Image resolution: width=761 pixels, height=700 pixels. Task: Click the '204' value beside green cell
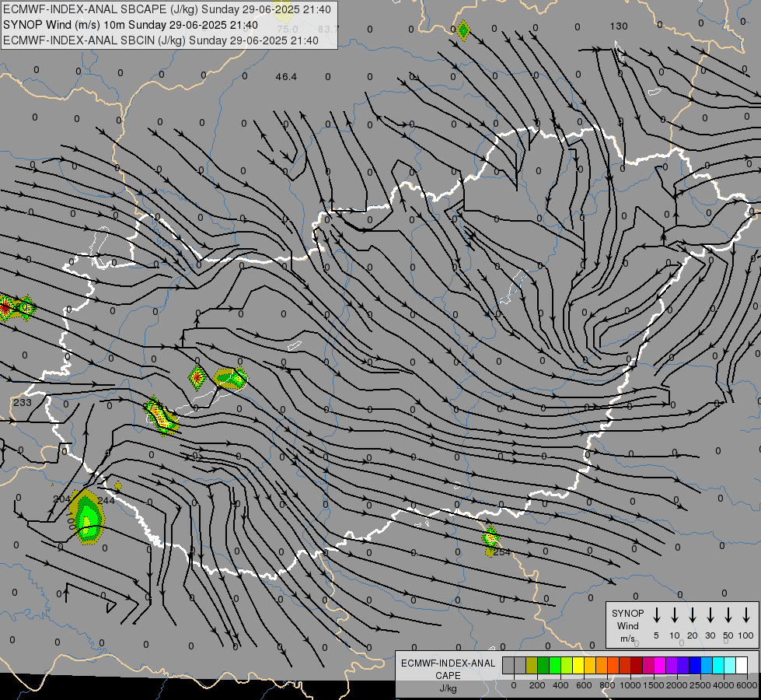(61, 499)
